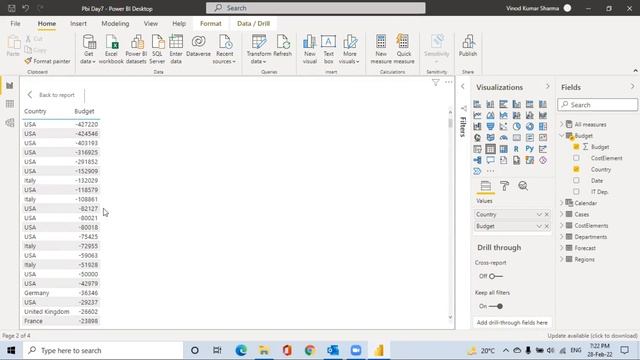Select the Python visual icon
Viewport: 640px width, 360px height.
click(x=529, y=149)
